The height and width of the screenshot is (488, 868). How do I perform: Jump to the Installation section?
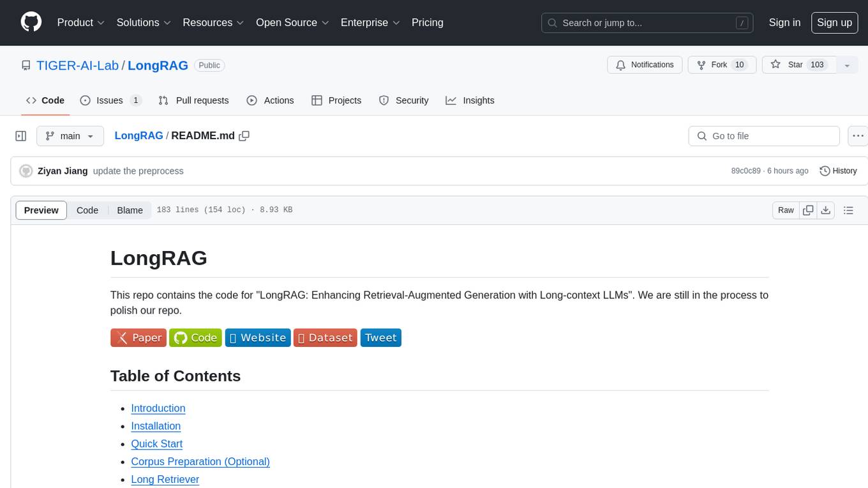tap(156, 426)
